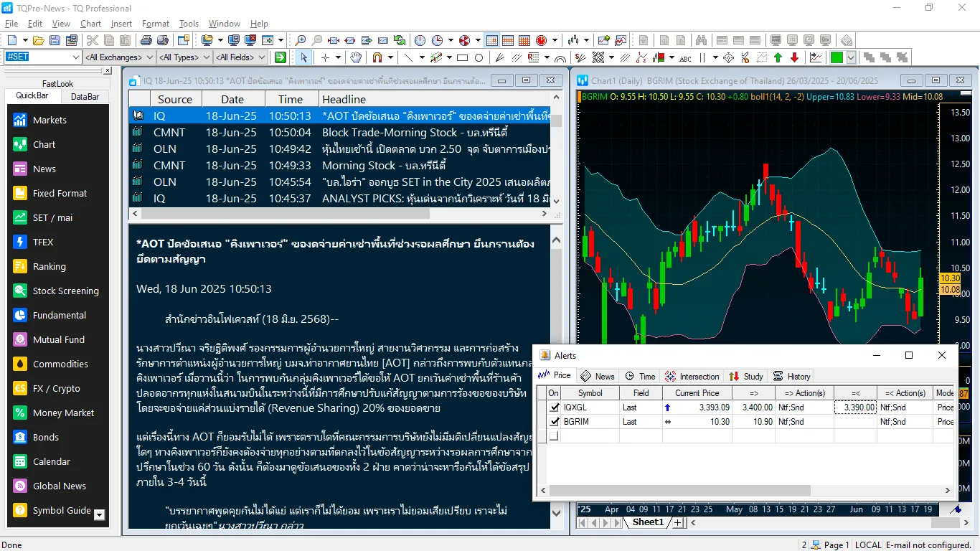
Task: Click the zoom in magnifier icon
Action: [301, 40]
